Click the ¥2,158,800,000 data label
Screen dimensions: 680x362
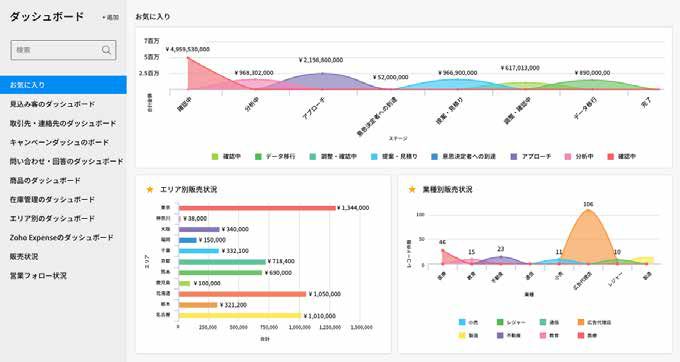[321, 60]
